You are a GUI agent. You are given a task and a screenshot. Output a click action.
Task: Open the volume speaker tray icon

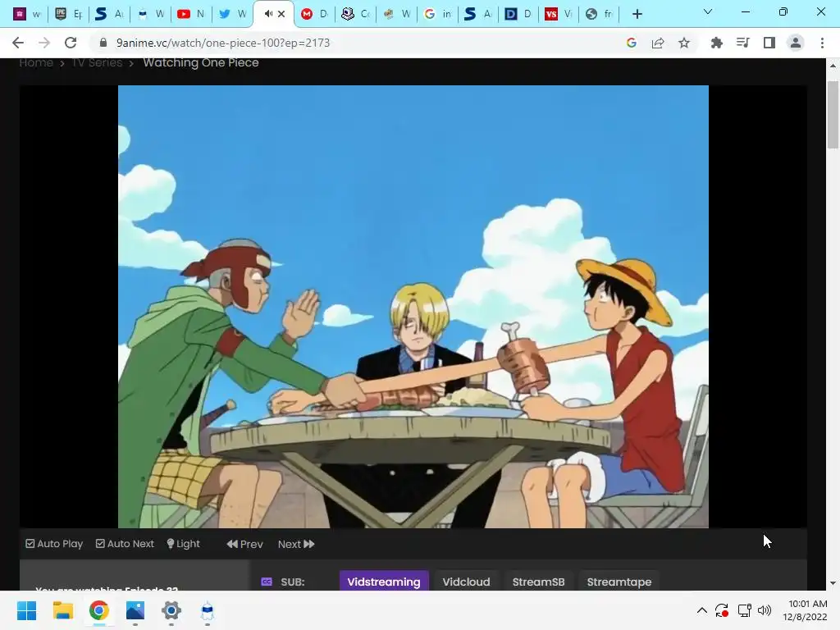765,610
